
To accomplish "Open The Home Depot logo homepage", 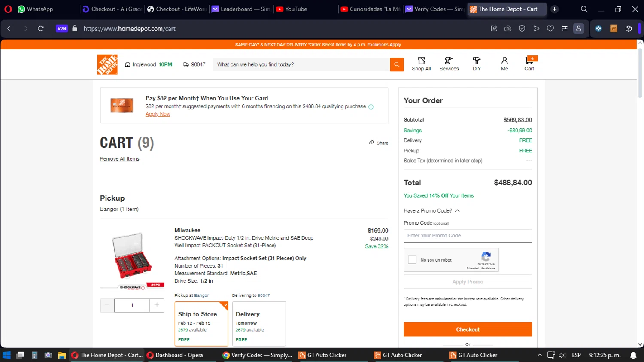I will [x=107, y=64].
